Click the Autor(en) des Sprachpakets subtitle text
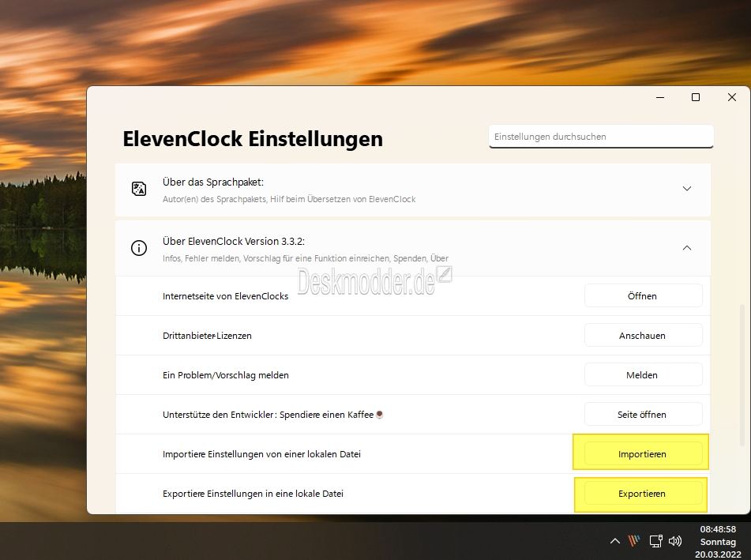 click(289, 199)
